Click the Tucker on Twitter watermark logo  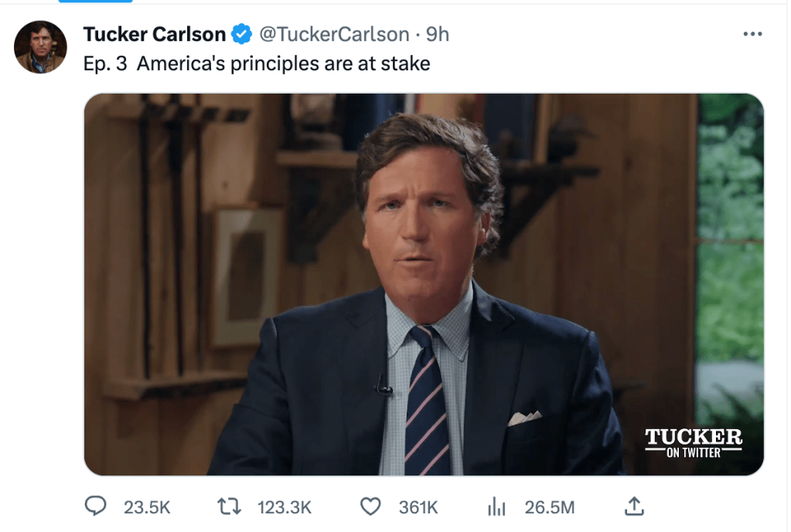pyautogui.click(x=694, y=443)
